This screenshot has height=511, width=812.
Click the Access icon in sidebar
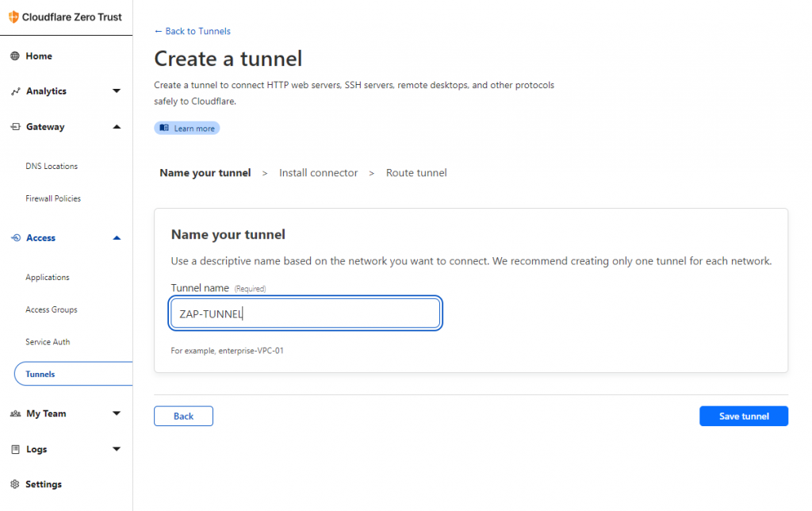[x=16, y=238]
